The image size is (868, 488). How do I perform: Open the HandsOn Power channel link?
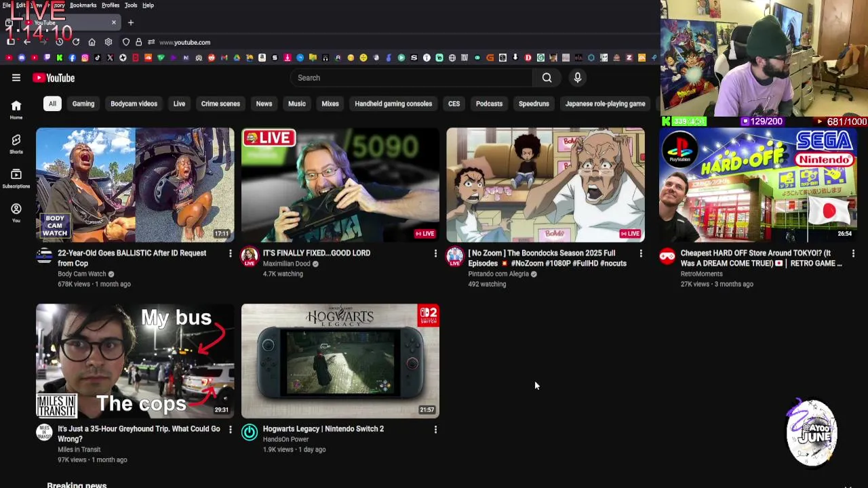click(285, 439)
